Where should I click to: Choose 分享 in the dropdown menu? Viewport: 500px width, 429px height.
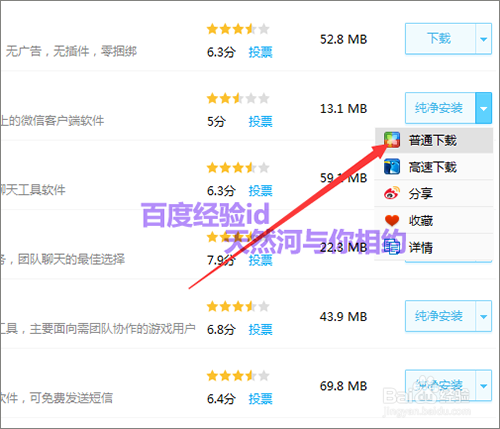click(434, 194)
